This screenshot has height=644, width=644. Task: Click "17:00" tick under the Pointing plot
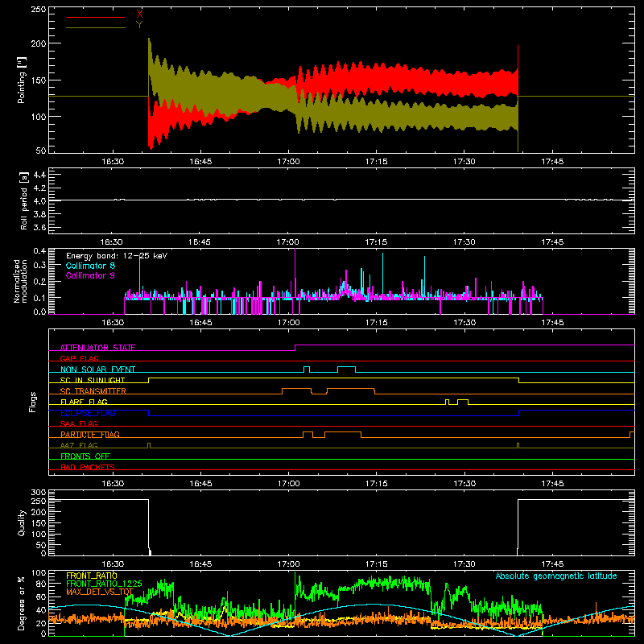(x=288, y=162)
